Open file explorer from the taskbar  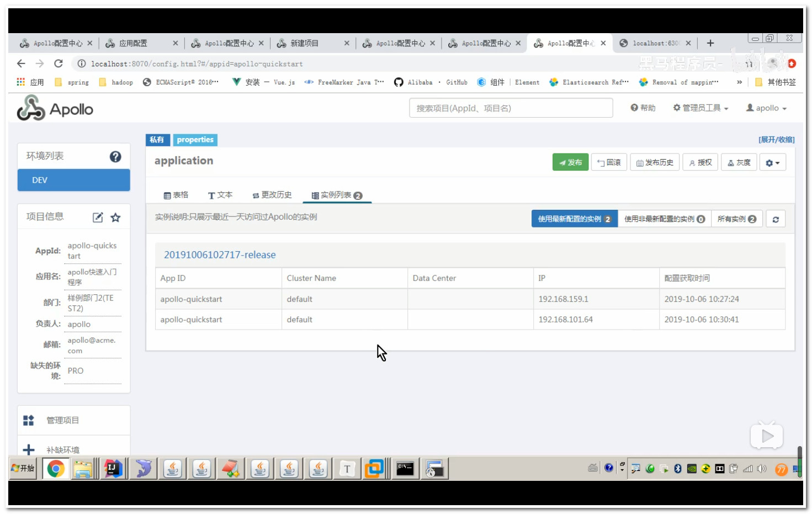[83, 469]
